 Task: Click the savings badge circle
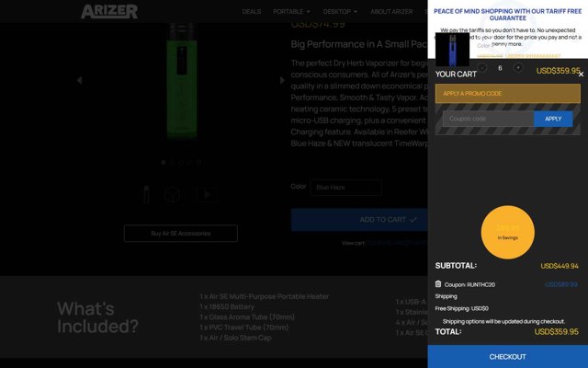(x=508, y=232)
